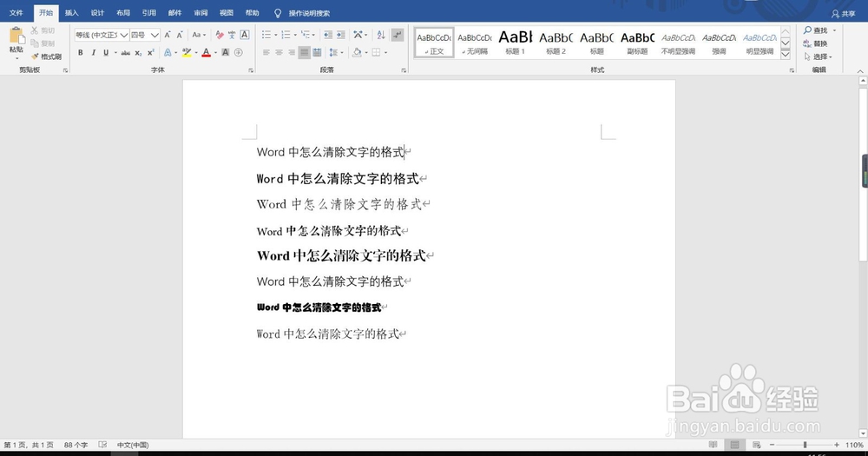Clear all formatting with the eraser icon
This screenshot has width=868, height=456.
pos(220,35)
